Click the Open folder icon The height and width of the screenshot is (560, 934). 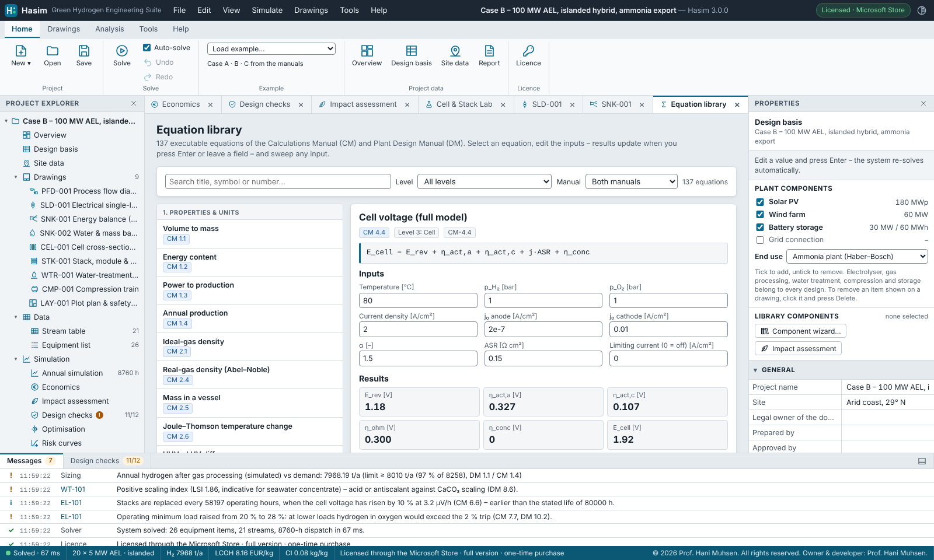[x=53, y=51]
